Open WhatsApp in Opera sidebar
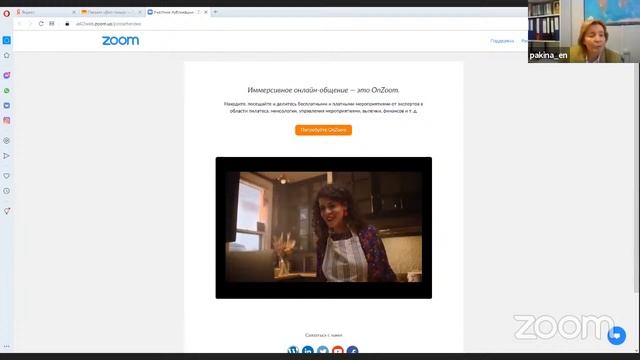The image size is (640, 360). [x=7, y=91]
